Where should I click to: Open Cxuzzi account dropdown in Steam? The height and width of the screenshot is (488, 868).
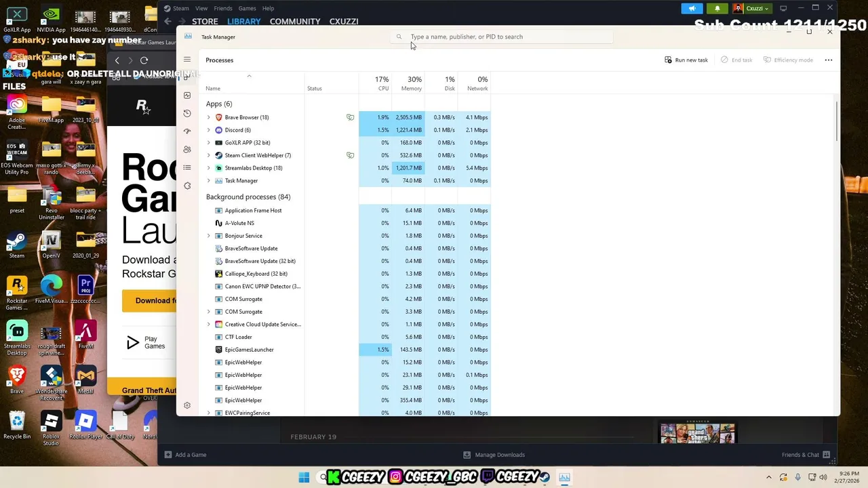pyautogui.click(x=751, y=8)
